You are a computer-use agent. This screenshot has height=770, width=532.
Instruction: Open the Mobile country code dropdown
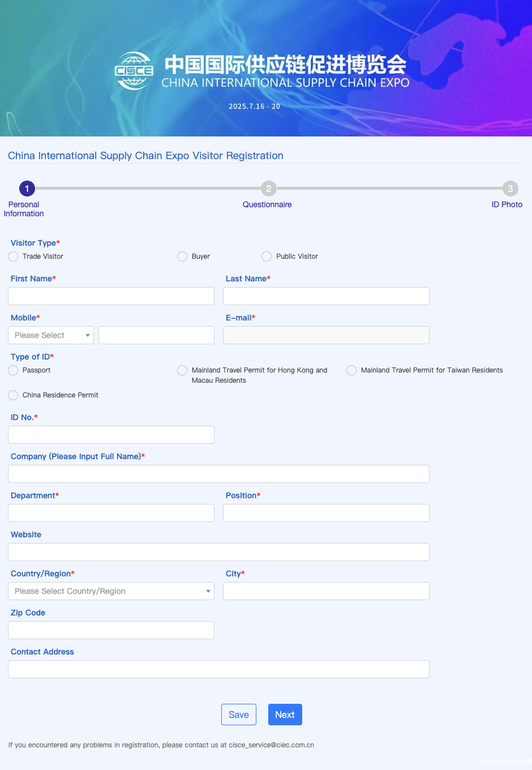tap(51, 335)
